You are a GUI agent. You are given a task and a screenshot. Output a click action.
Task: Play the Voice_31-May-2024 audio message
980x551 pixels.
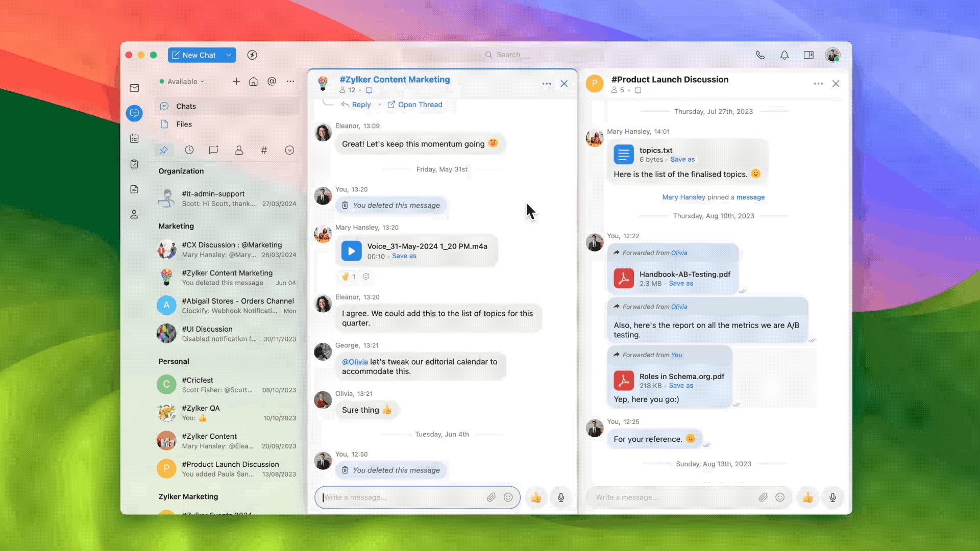tap(351, 251)
